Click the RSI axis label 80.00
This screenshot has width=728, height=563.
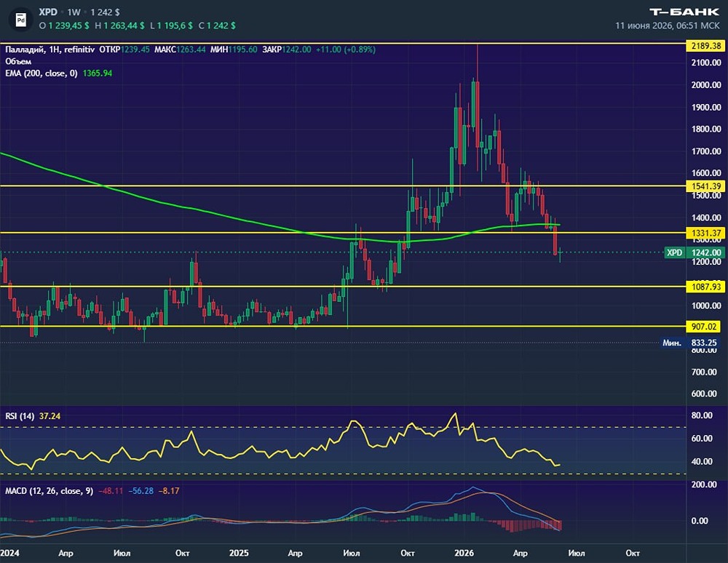[x=702, y=415]
